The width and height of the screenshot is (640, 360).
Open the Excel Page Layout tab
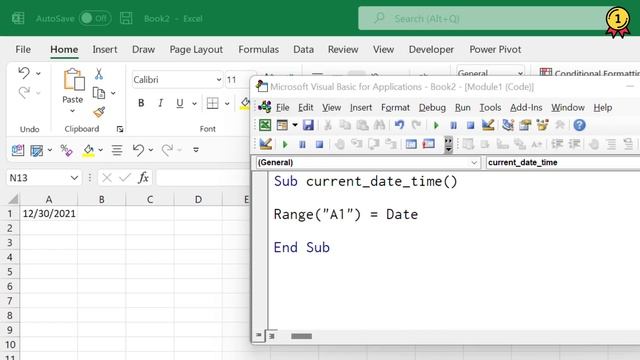(196, 49)
